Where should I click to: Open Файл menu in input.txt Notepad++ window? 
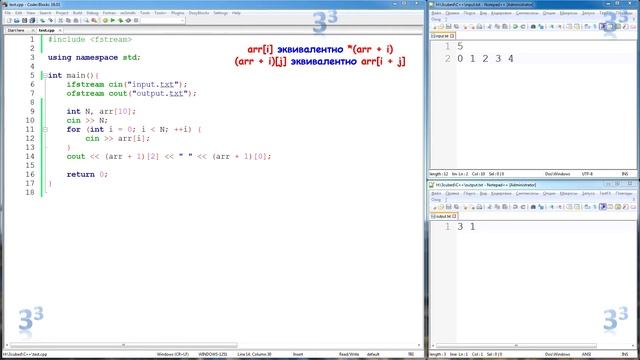[436, 13]
